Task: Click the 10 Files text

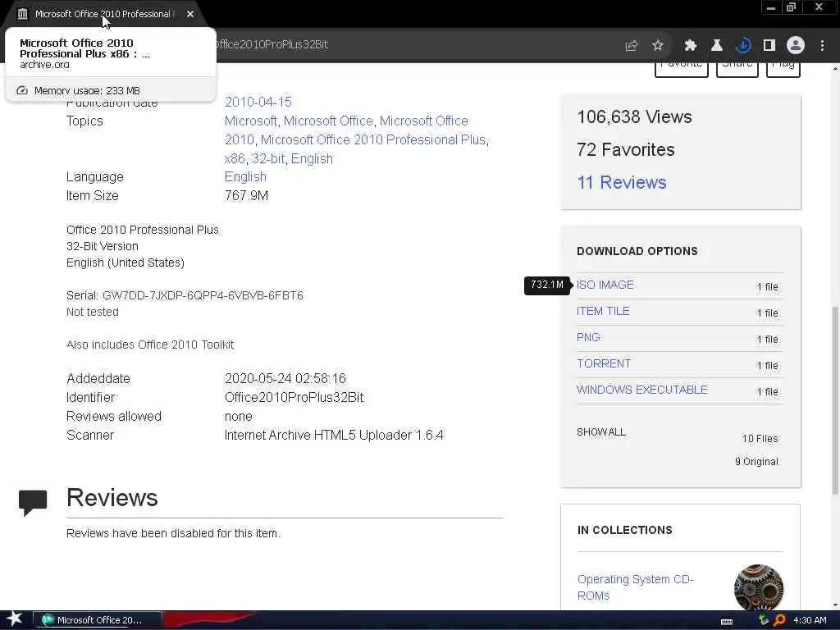Action: coord(760,439)
